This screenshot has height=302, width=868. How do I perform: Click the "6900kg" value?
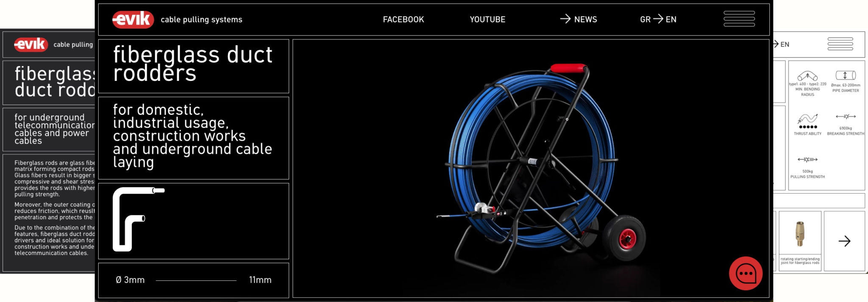point(846,128)
